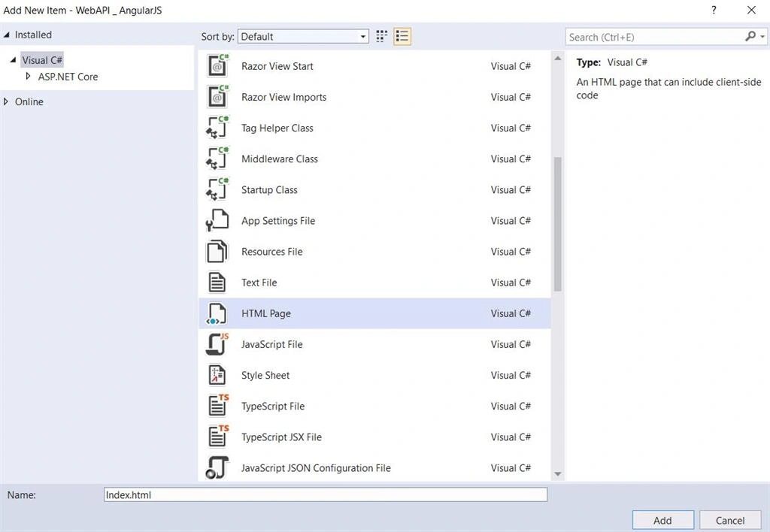Click the Installed header label
770x532 pixels.
pyautogui.click(x=33, y=35)
